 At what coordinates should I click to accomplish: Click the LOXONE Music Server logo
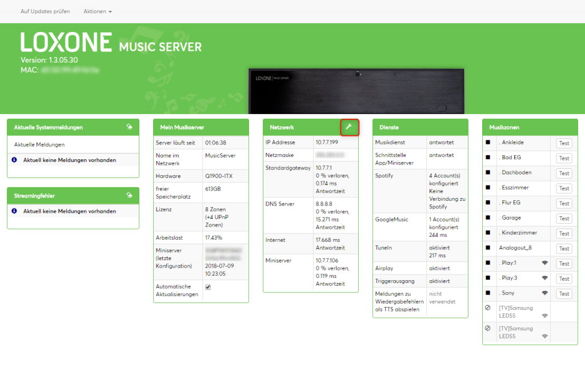click(x=111, y=43)
